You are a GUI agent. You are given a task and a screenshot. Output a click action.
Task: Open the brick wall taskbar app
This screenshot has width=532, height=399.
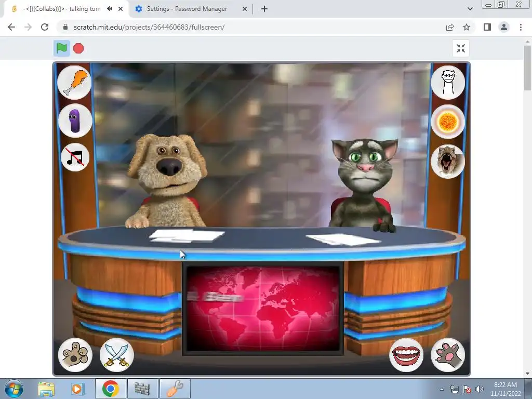pyautogui.click(x=142, y=389)
